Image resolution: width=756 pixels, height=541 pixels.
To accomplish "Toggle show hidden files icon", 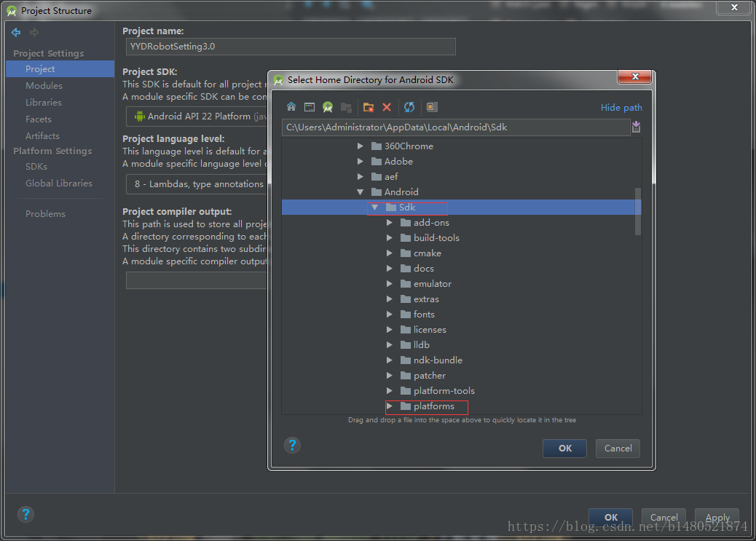I will [432, 107].
